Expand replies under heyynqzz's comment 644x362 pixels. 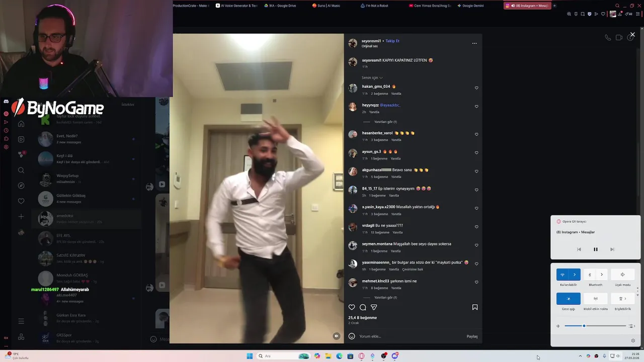(x=385, y=122)
